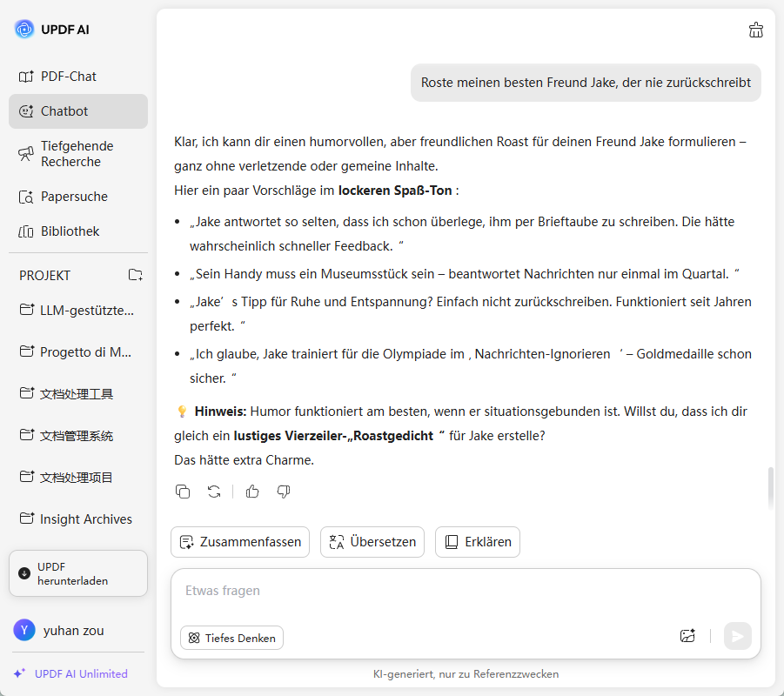Click the Übersetzen button
This screenshot has height=696, width=784.
pyautogui.click(x=372, y=541)
